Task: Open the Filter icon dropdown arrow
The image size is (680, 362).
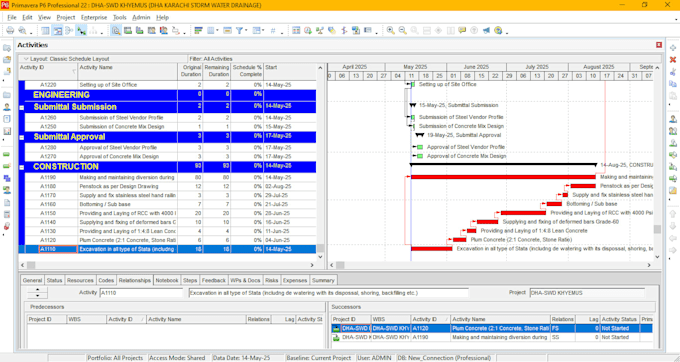Action: 246,30
